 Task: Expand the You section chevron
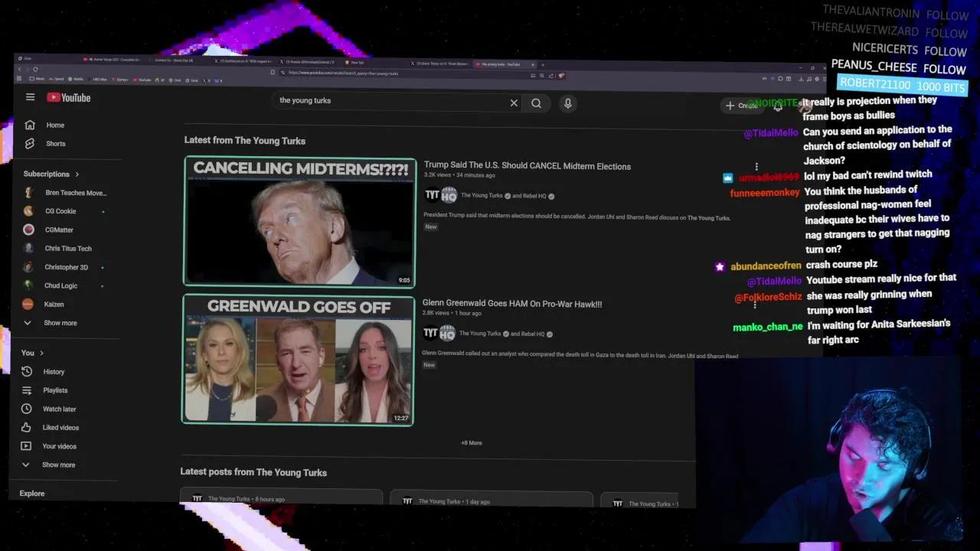41,353
